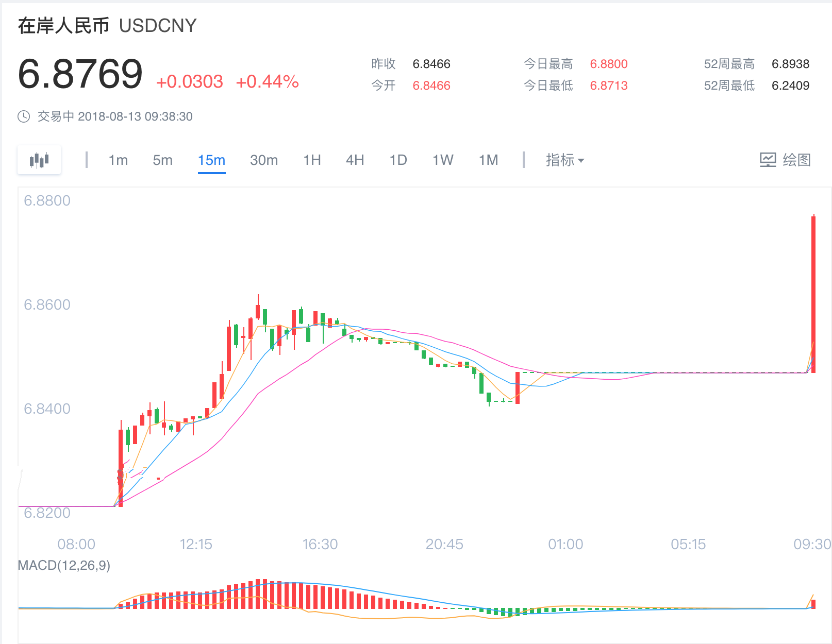Click the 09:30 time axis label
832x644 pixels.
(812, 544)
